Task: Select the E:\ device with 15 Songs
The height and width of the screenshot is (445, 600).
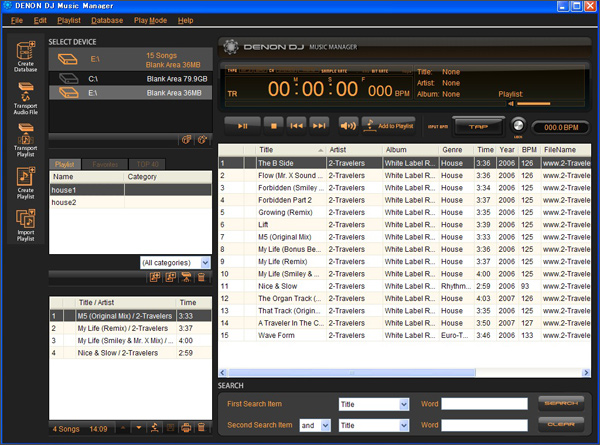Action: [x=130, y=60]
